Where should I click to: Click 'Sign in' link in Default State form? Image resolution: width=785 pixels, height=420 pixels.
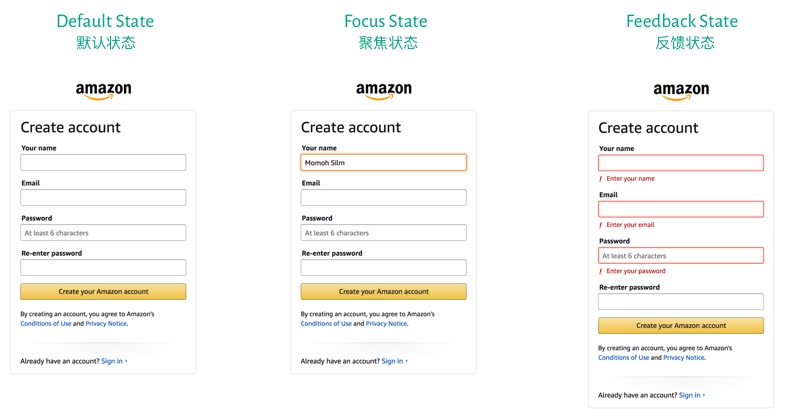click(x=112, y=361)
